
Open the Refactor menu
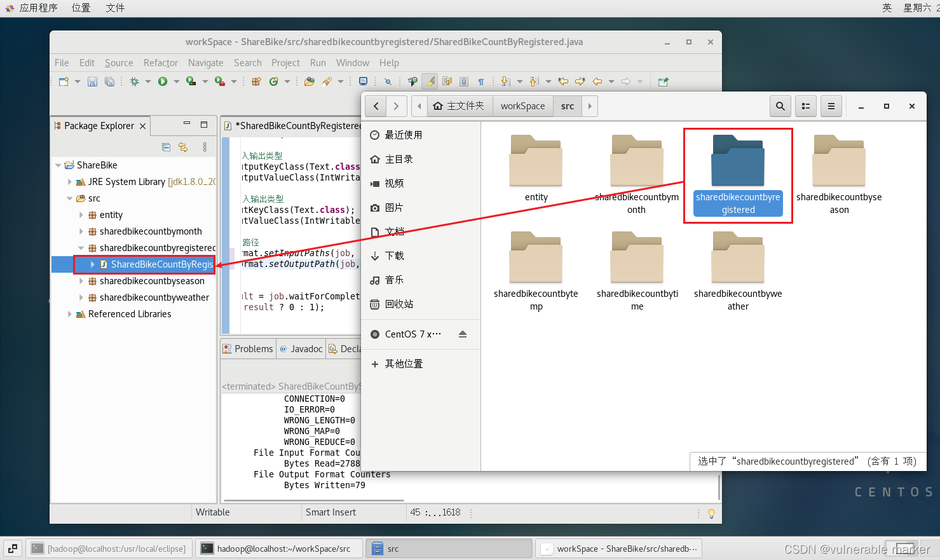coord(161,63)
